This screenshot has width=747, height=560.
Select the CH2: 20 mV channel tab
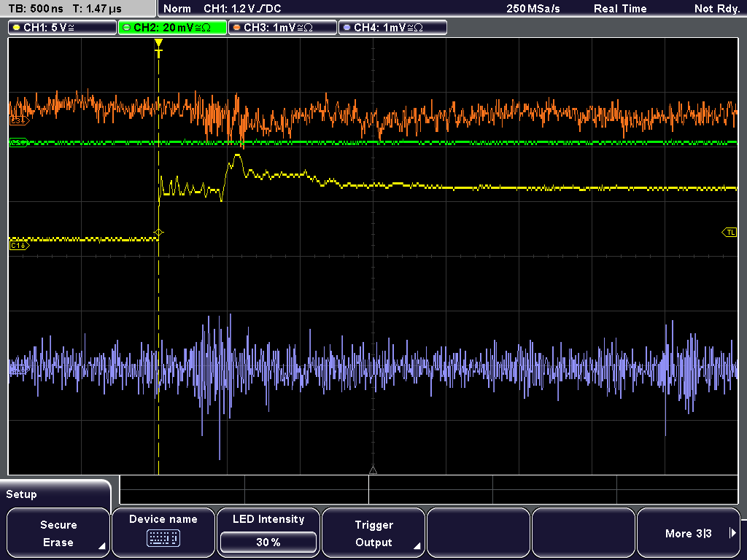172,28
